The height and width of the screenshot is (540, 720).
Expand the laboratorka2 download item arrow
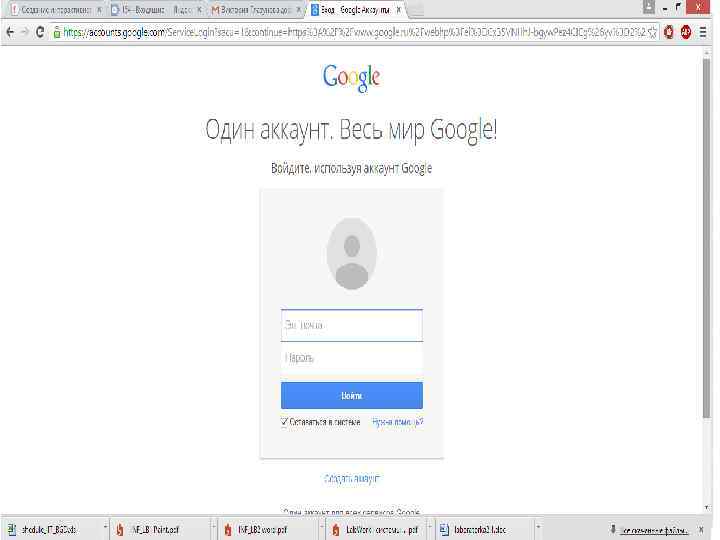pyautogui.click(x=538, y=527)
